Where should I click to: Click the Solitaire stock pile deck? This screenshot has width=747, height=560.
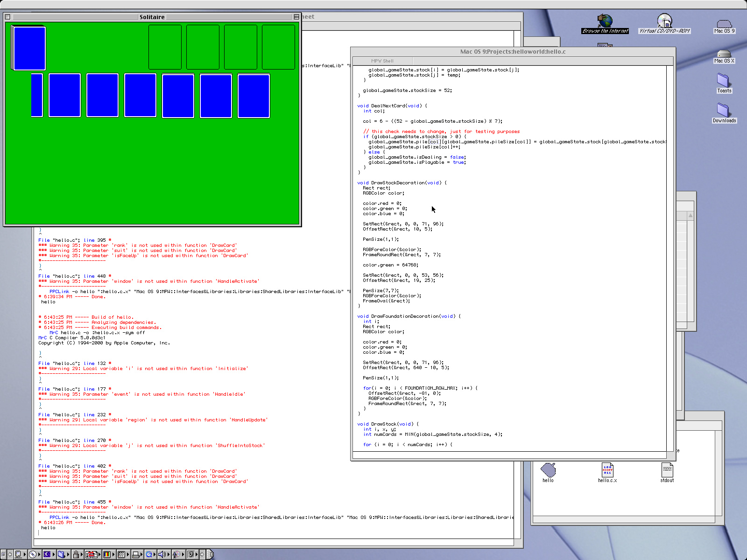point(29,48)
